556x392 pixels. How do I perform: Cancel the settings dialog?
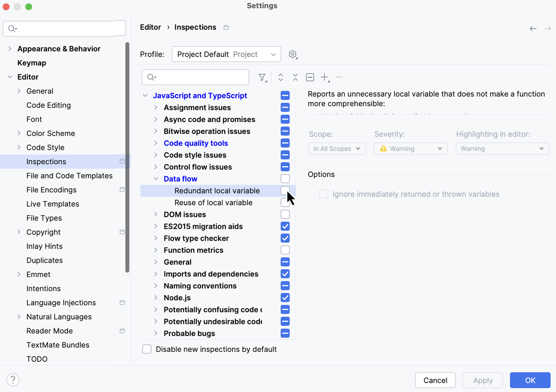435,380
